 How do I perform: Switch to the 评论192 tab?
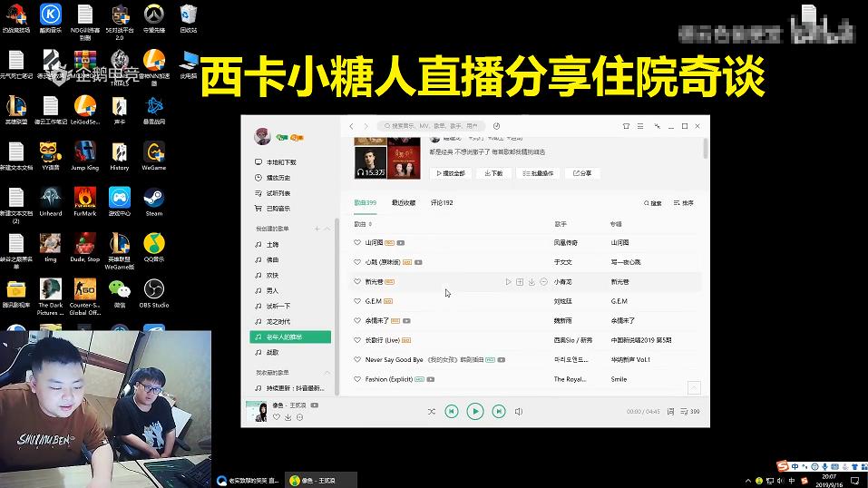[x=442, y=203]
